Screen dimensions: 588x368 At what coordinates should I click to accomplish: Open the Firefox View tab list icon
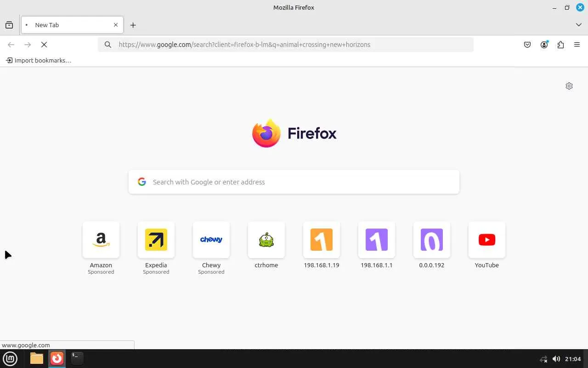tap(9, 25)
